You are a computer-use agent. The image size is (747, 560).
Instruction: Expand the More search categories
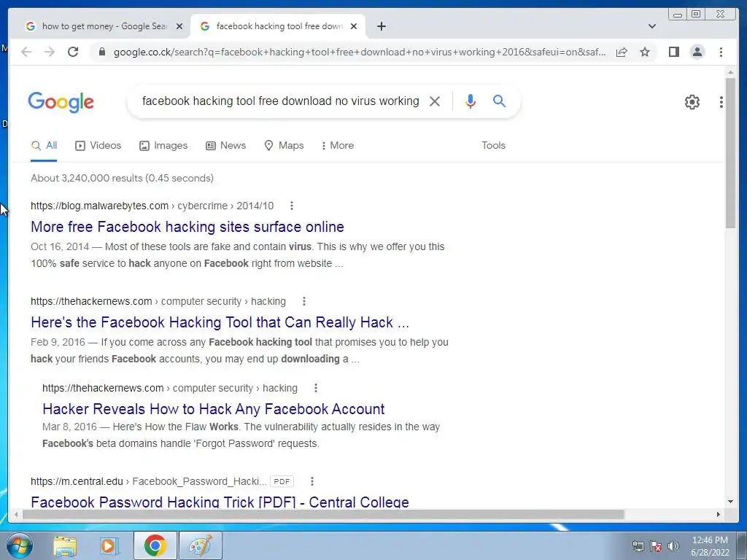(x=338, y=146)
